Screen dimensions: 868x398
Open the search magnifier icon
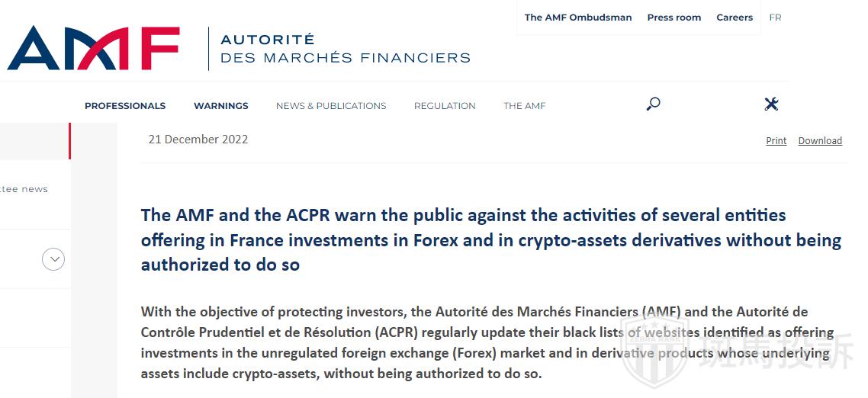[653, 104]
